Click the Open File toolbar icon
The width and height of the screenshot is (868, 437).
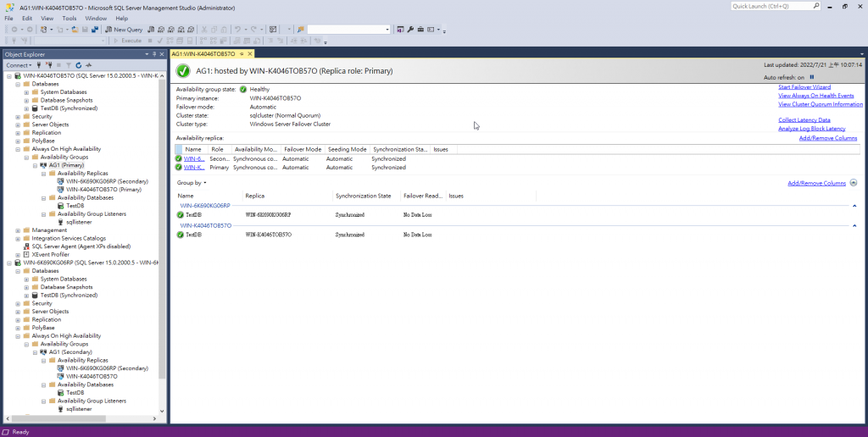click(x=75, y=30)
